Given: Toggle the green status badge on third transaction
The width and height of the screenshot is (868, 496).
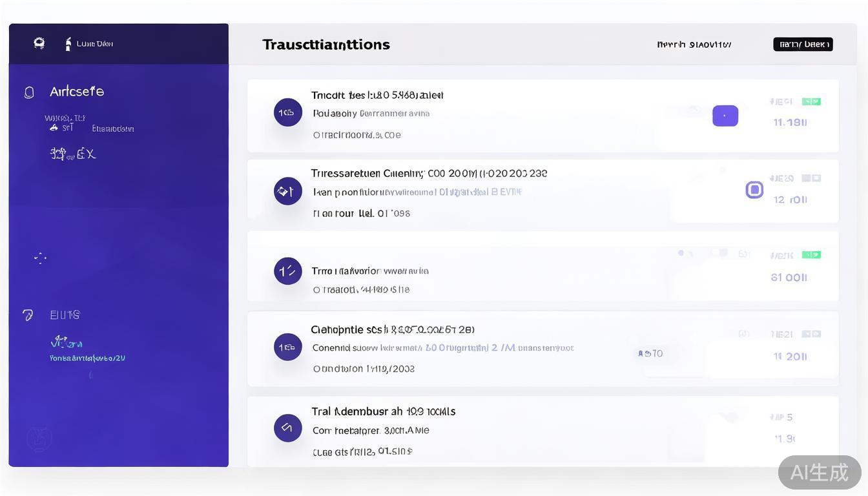Looking at the screenshot, I should (x=811, y=254).
